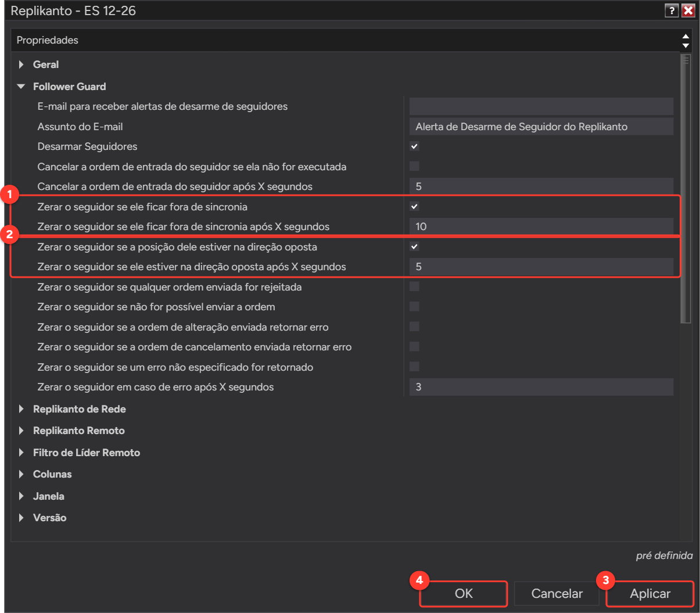
Task: Enable Zerar seguidor se ordem for rejeitada
Action: pyautogui.click(x=414, y=286)
